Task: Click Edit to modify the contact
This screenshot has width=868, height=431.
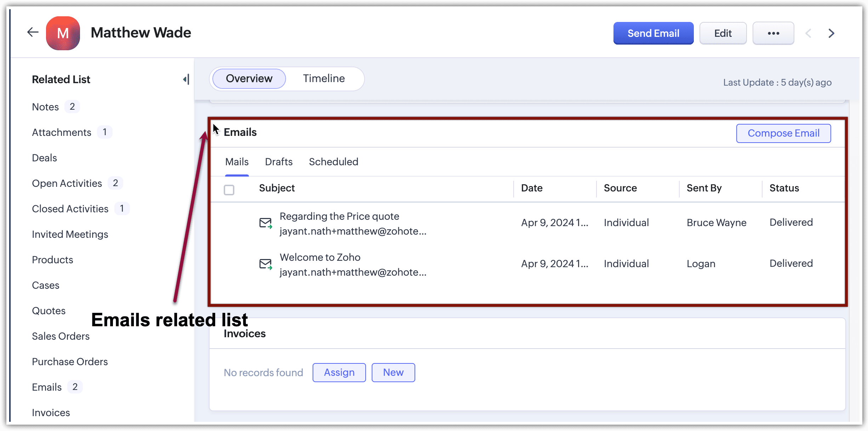Action: tap(723, 33)
